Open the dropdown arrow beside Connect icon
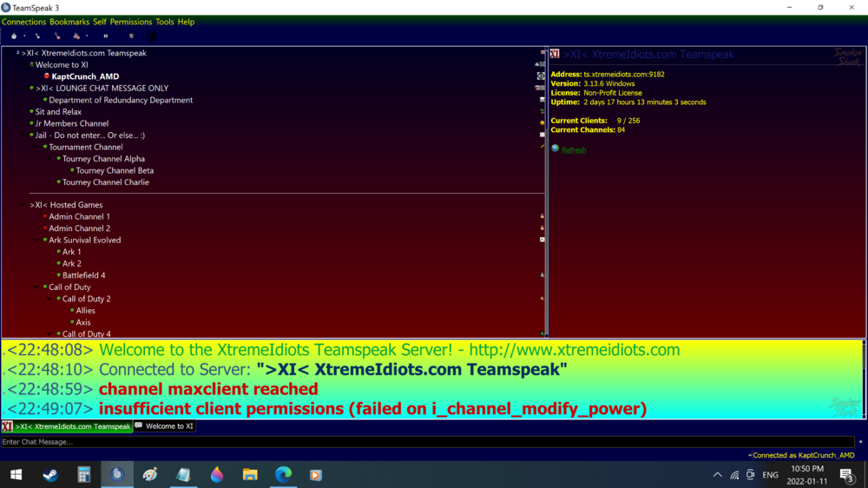 pos(24,36)
